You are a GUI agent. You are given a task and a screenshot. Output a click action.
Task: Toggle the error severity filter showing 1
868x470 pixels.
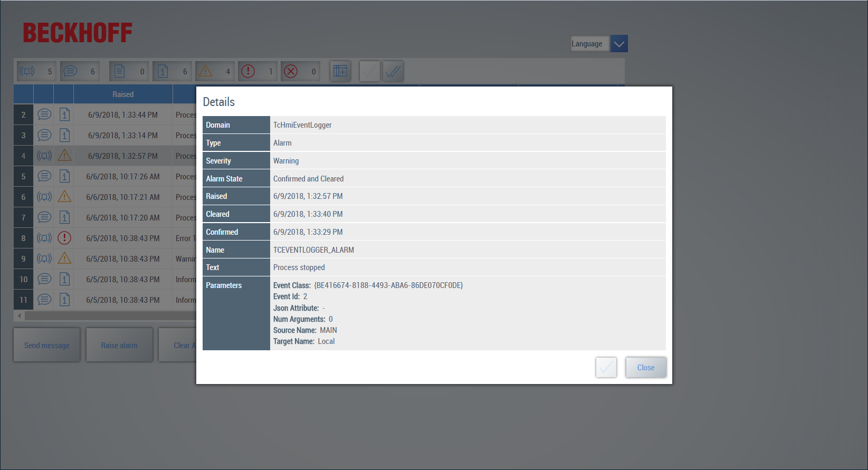tap(257, 71)
